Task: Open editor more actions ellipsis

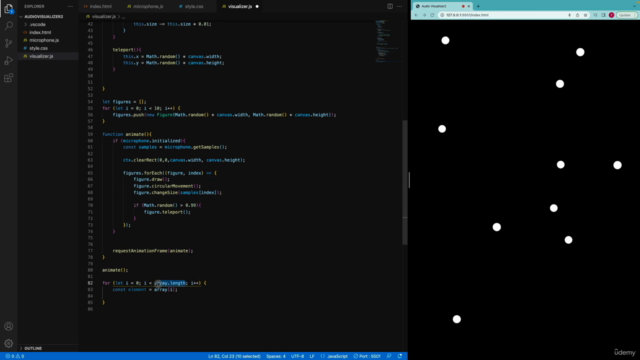Action: [x=399, y=7]
